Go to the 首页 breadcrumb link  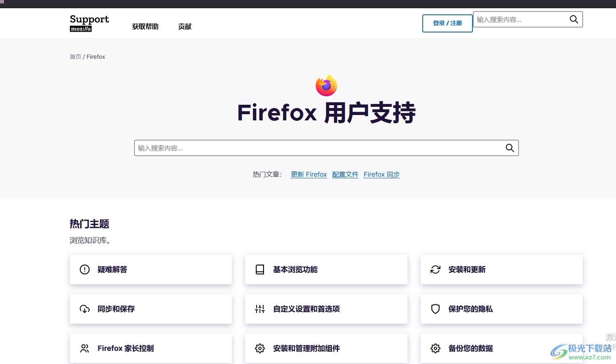(x=75, y=57)
